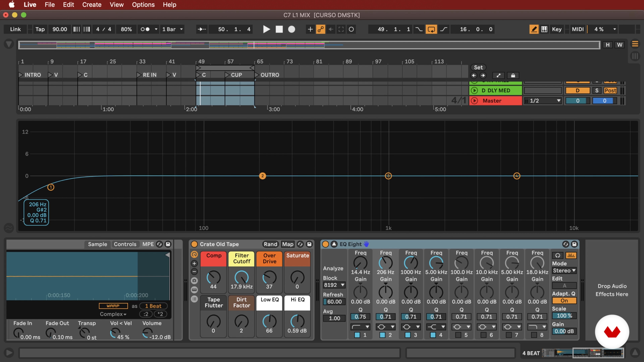
Task: Arm the Arrangement Record button
Action: click(291, 29)
